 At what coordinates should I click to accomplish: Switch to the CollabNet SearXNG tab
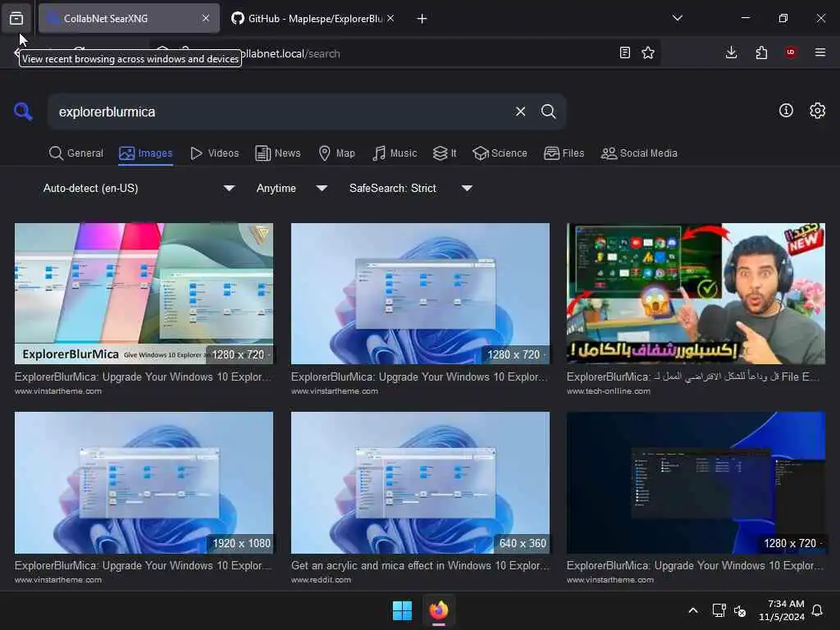[129, 18]
